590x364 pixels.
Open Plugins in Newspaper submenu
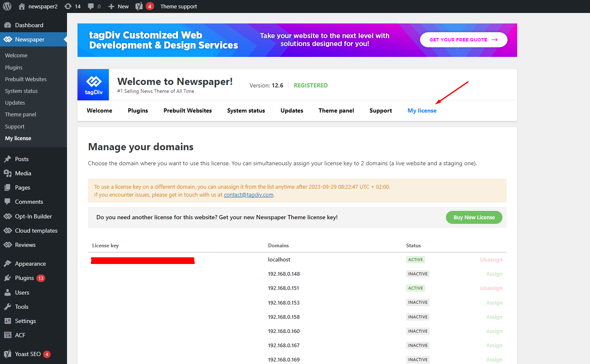click(x=14, y=67)
